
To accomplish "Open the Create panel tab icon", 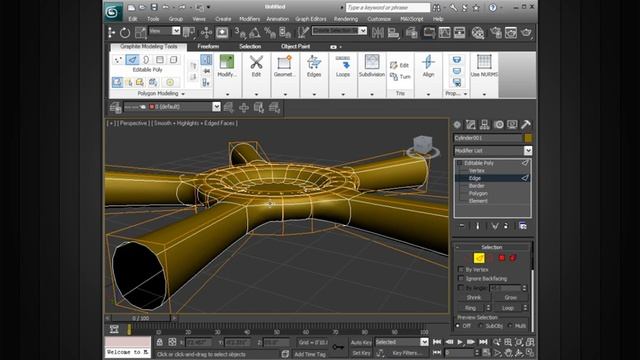I will tap(457, 125).
